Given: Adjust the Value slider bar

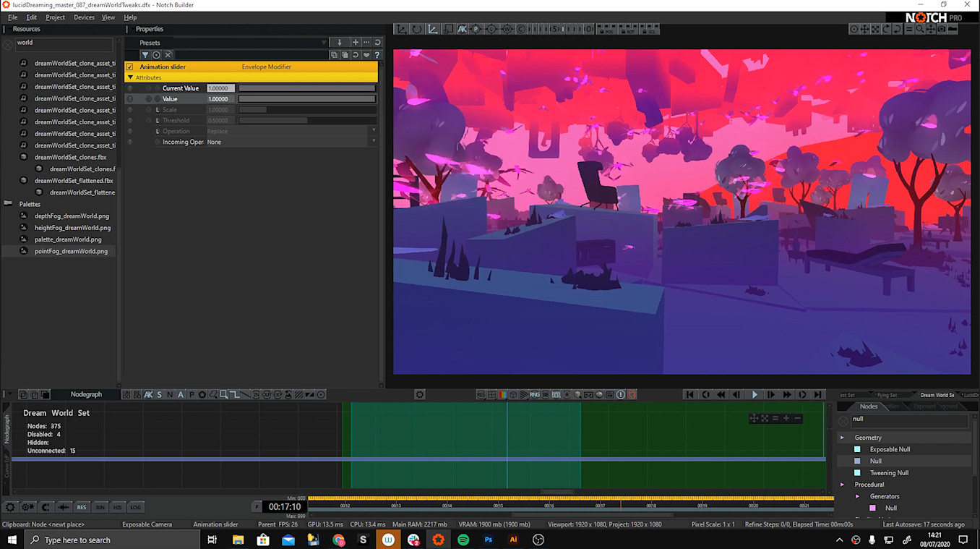Looking at the screenshot, I should [307, 99].
